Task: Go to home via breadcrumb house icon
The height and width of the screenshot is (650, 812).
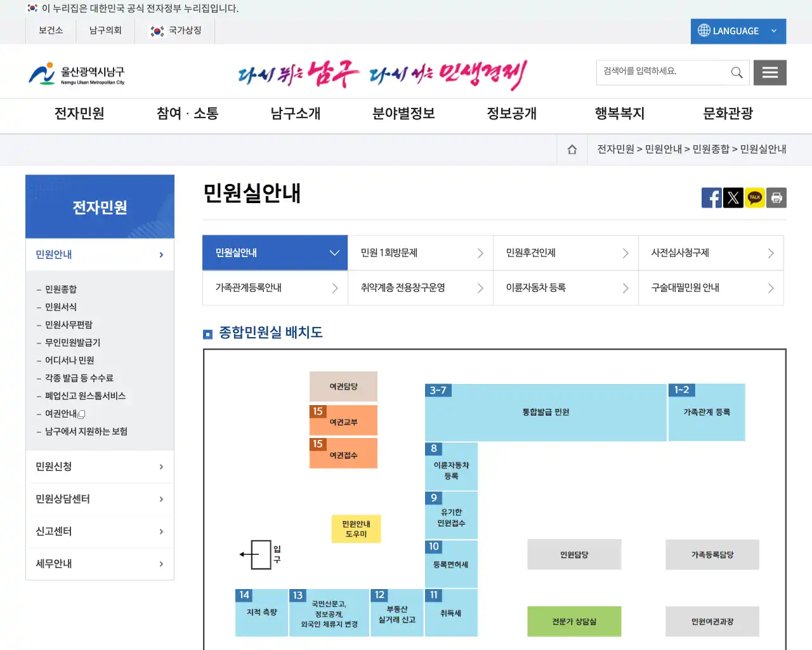Action: click(x=572, y=150)
